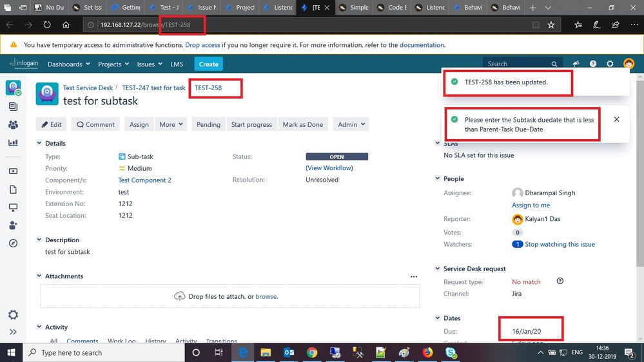The width and height of the screenshot is (644, 362).
Task: Open the Customers people icon in sidebar
Action: (13, 125)
